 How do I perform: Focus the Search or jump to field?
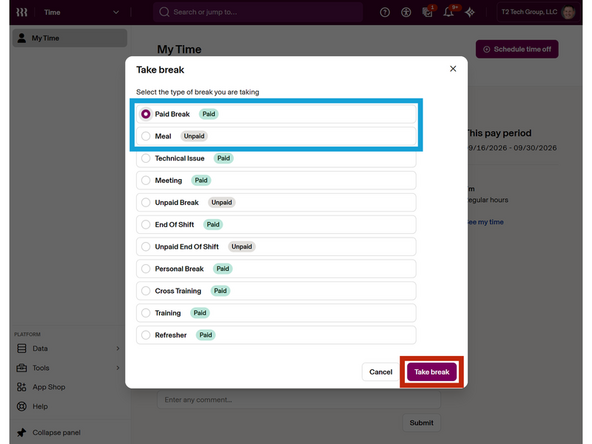tap(258, 12)
